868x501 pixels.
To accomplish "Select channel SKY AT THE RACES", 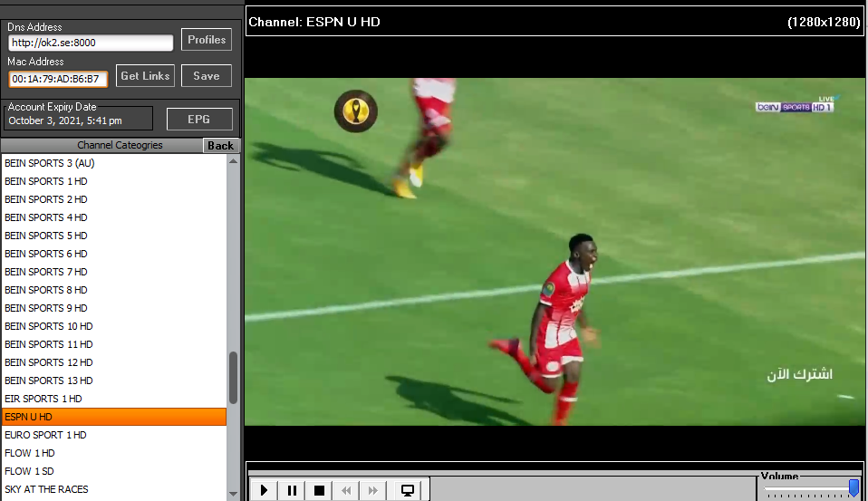I will tap(114, 489).
